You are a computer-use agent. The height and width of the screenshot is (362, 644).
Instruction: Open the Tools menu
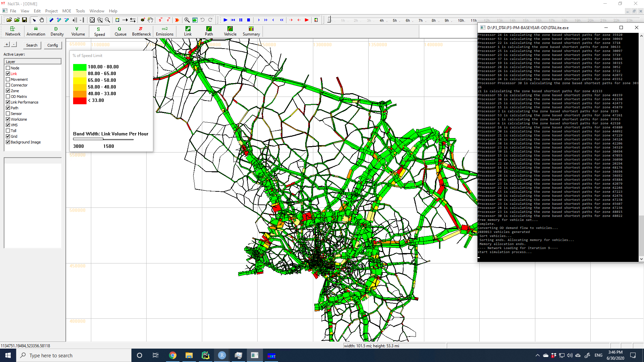80,11
